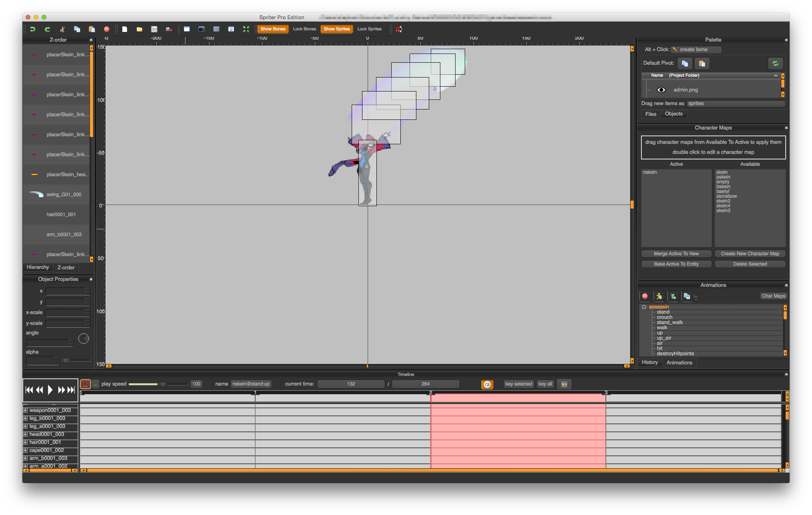
Task: Click the key all button
Action: tap(545, 384)
